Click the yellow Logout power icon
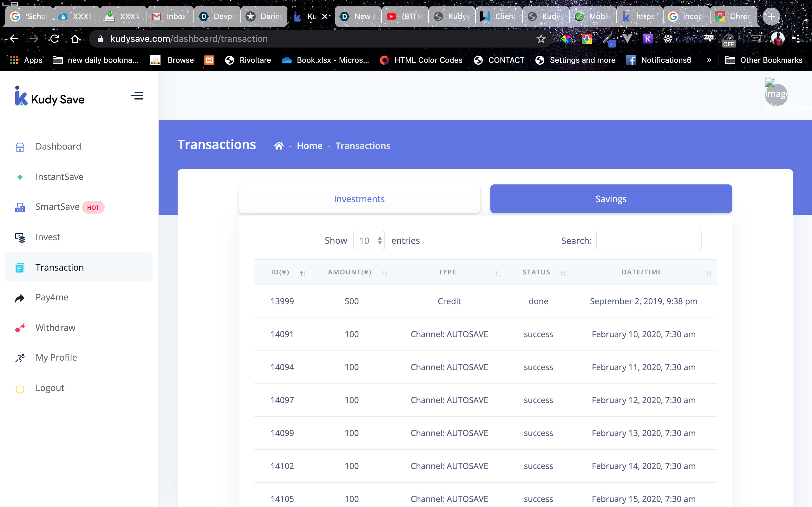The width and height of the screenshot is (812, 507). click(x=20, y=388)
